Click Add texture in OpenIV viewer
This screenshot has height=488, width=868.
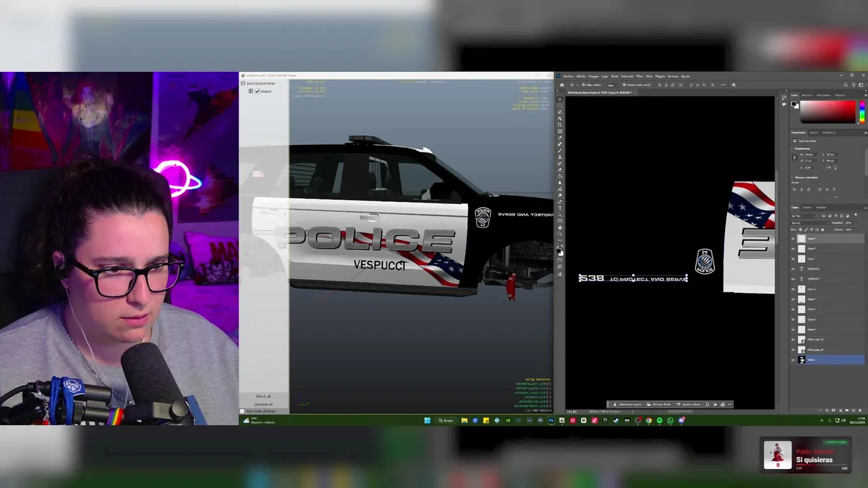pyautogui.click(x=539, y=411)
